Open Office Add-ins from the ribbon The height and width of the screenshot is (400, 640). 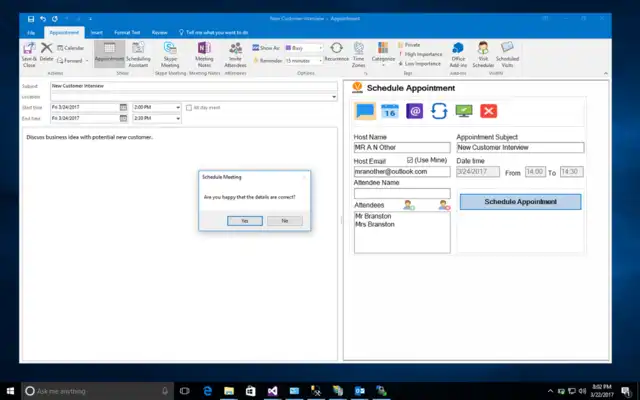click(458, 54)
